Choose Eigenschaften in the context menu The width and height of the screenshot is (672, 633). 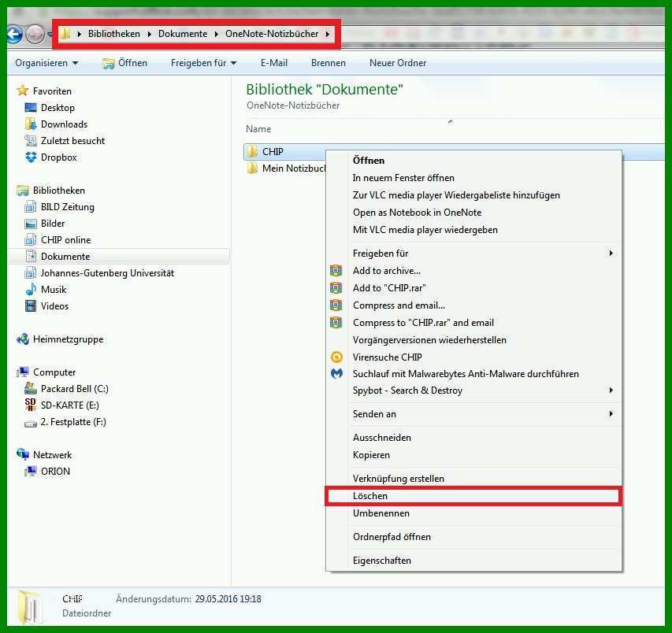(473, 561)
